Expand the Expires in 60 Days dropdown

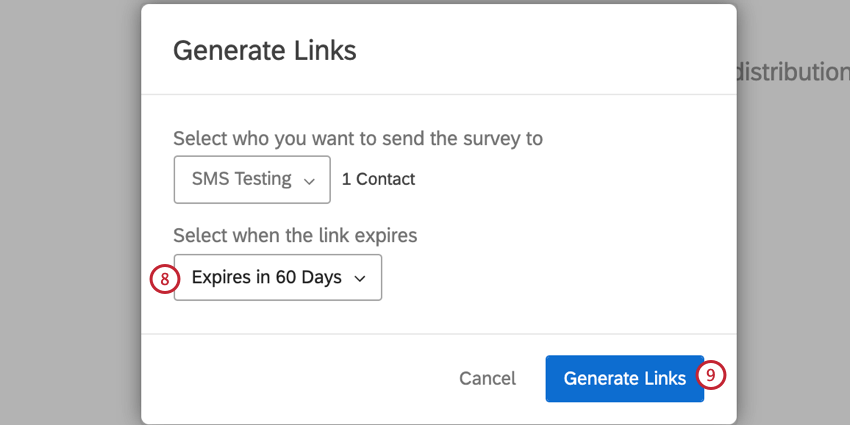pos(277,278)
